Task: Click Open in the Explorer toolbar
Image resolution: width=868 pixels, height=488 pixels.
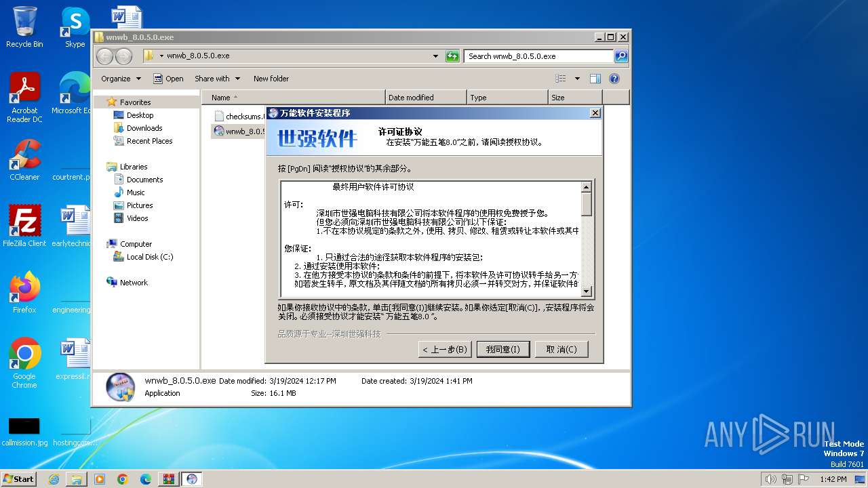Action: click(x=168, y=79)
